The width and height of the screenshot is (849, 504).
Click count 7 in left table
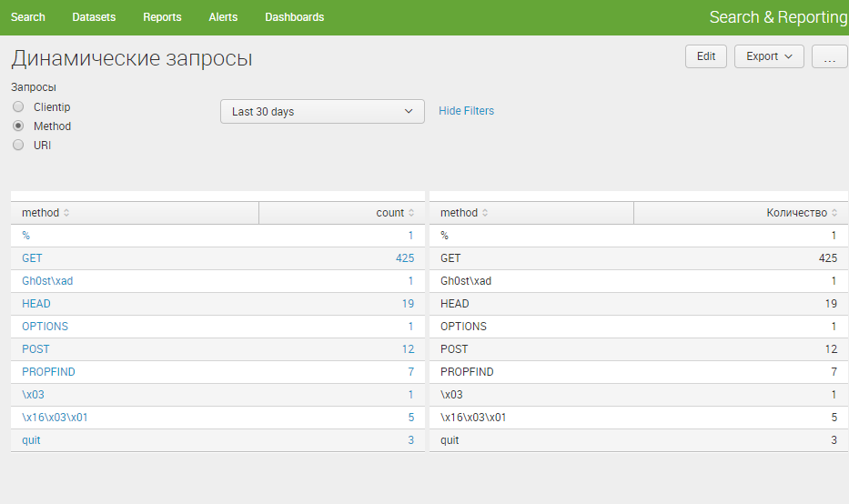pos(411,372)
